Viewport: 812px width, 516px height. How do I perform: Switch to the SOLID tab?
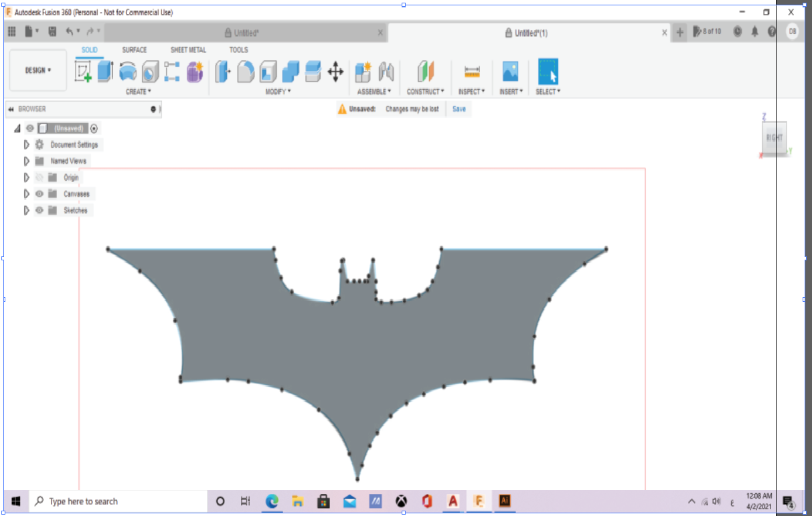coord(90,50)
